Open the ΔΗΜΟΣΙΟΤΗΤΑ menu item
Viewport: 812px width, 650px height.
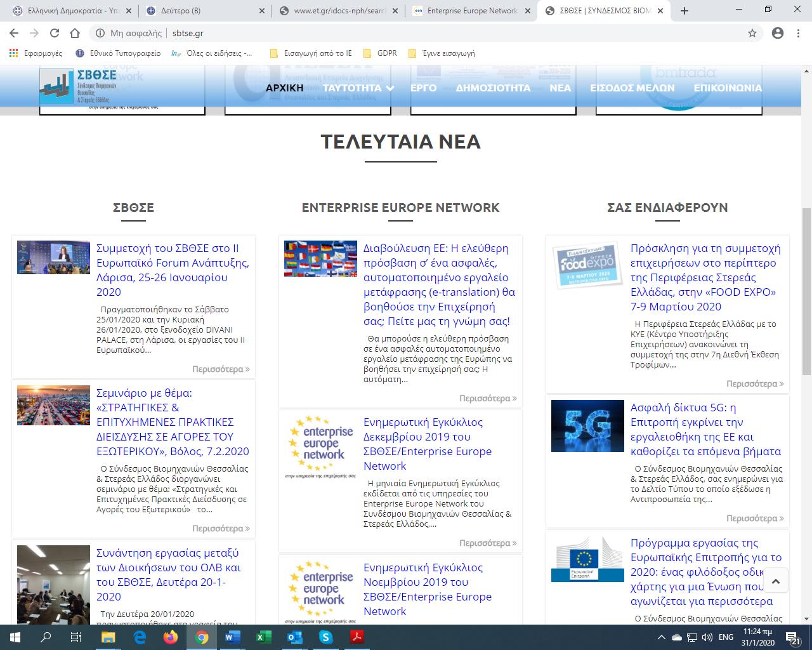tap(493, 88)
